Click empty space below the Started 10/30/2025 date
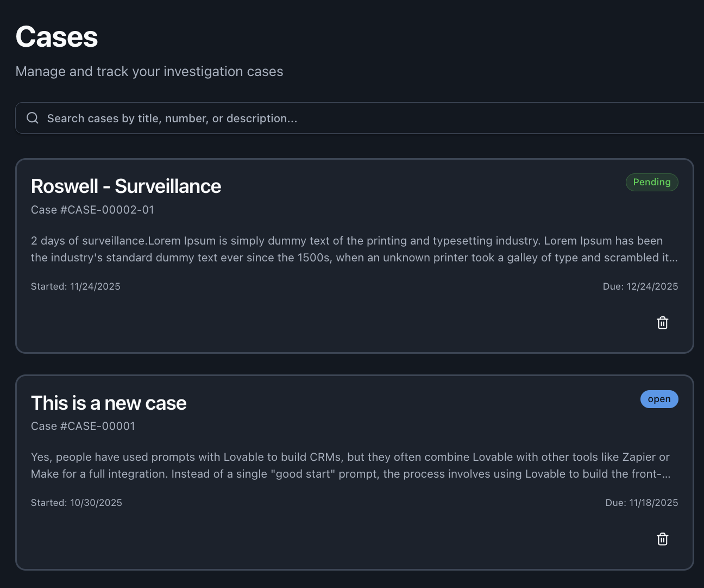The image size is (704, 588). (77, 538)
